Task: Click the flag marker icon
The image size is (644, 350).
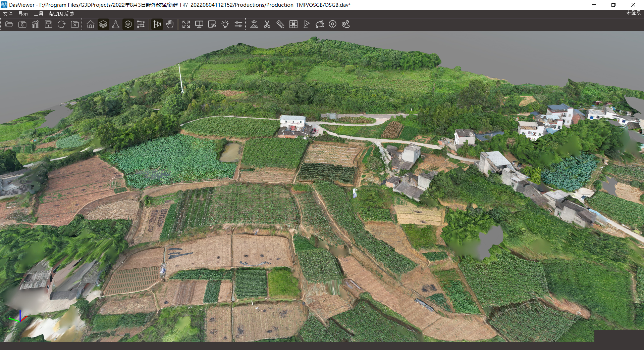Action: [x=306, y=24]
